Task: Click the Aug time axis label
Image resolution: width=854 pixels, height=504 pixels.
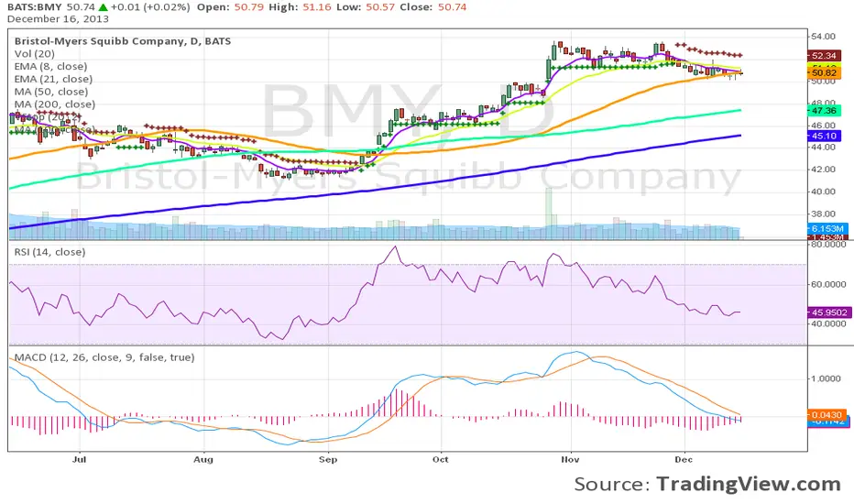Action: (x=203, y=459)
